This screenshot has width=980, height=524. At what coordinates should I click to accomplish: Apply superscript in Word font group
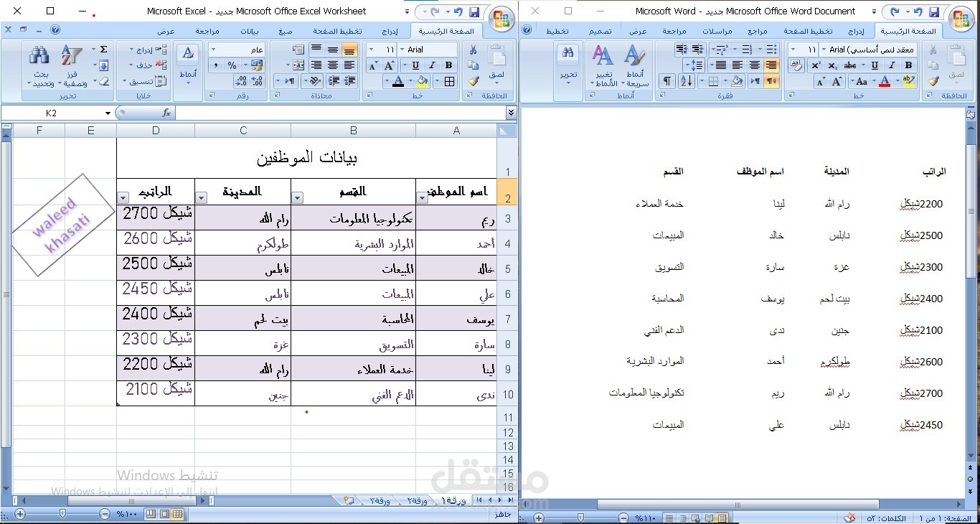click(x=816, y=65)
